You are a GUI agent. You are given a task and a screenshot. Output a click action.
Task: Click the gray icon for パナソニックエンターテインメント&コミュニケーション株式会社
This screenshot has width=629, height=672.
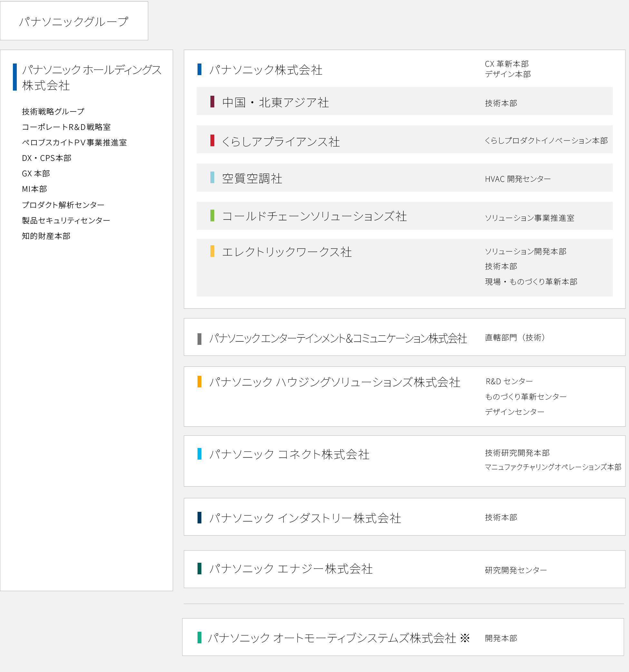click(199, 338)
